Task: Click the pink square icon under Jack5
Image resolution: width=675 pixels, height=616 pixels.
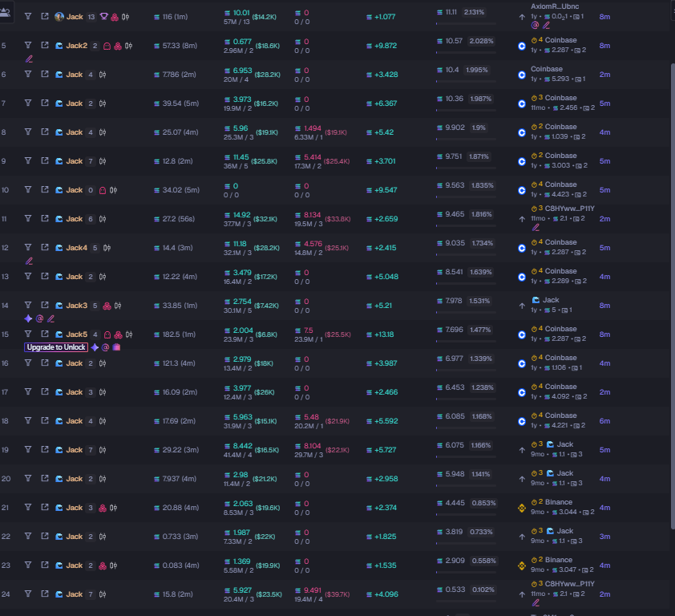Action: click(x=116, y=347)
